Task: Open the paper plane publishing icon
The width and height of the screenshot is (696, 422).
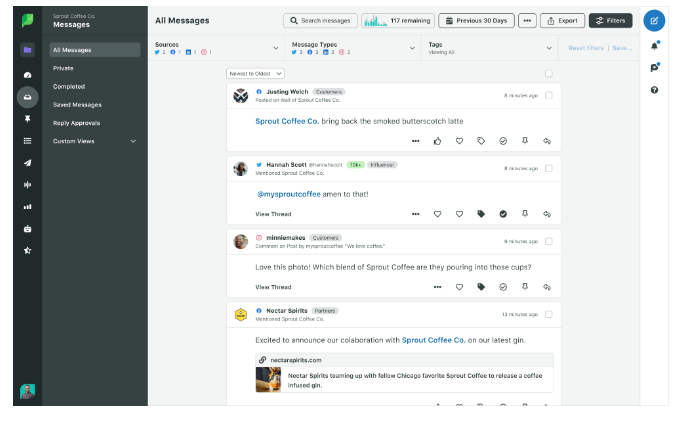Action: (x=28, y=163)
